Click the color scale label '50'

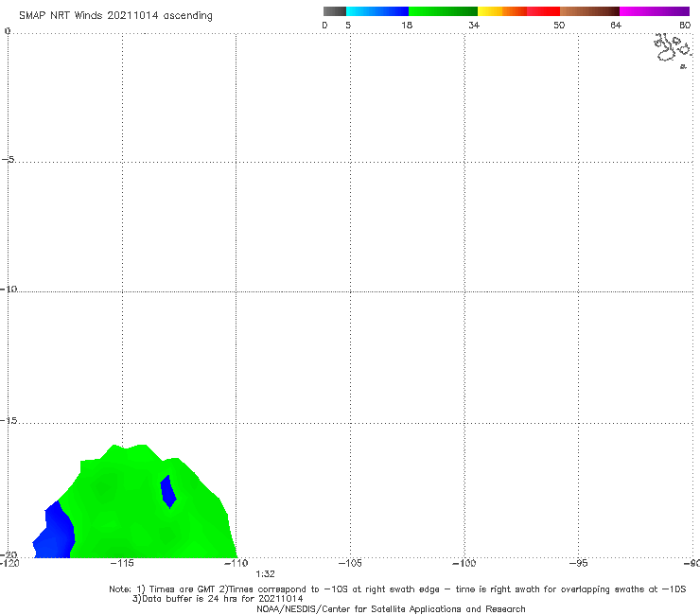[x=559, y=25]
